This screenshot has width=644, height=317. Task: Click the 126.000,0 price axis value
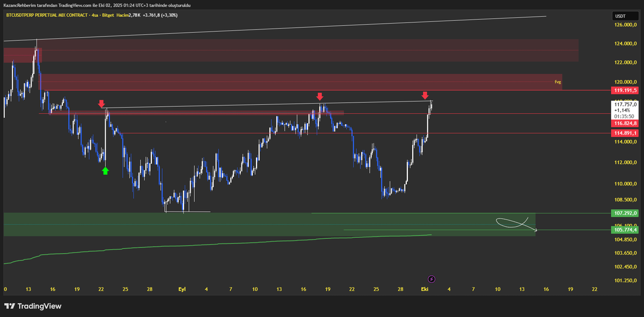(626, 25)
